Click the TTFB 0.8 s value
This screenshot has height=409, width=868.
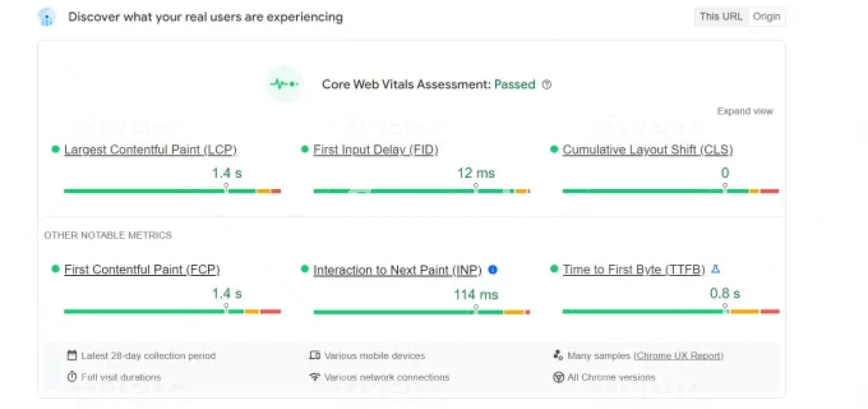click(725, 293)
